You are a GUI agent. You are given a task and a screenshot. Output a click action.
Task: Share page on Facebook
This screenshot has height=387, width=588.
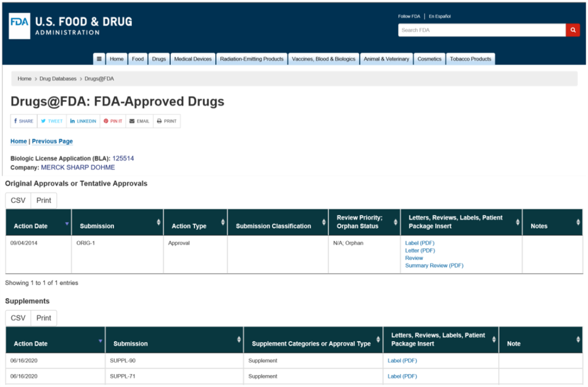pyautogui.click(x=24, y=121)
